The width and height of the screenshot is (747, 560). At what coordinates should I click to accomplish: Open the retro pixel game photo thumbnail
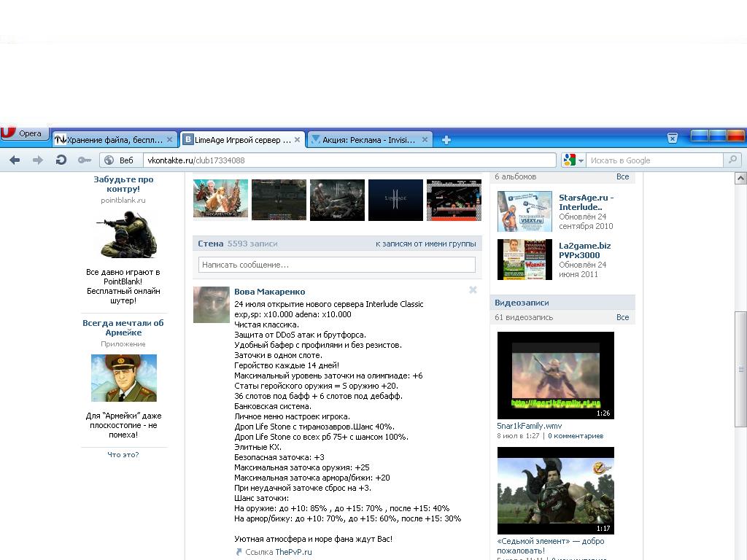454,200
